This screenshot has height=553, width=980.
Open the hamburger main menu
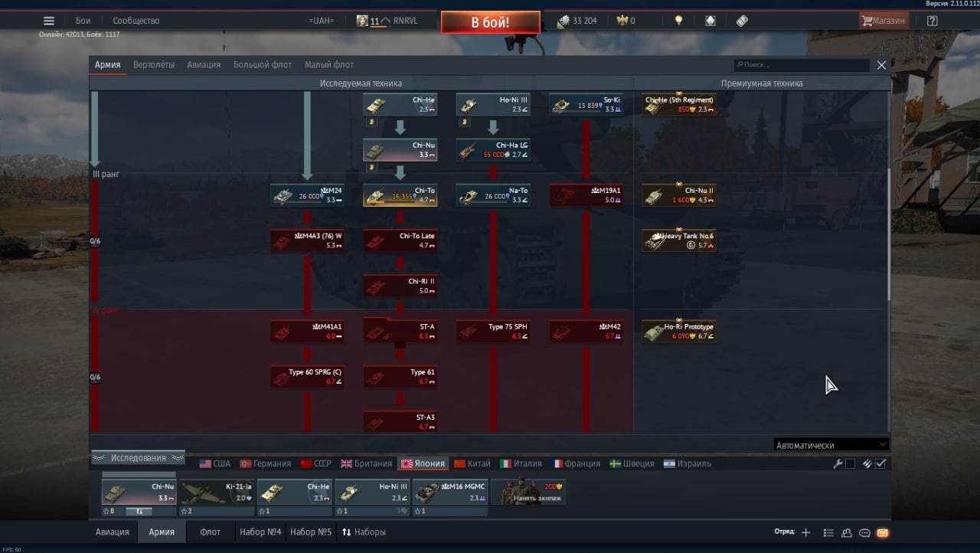(x=49, y=21)
